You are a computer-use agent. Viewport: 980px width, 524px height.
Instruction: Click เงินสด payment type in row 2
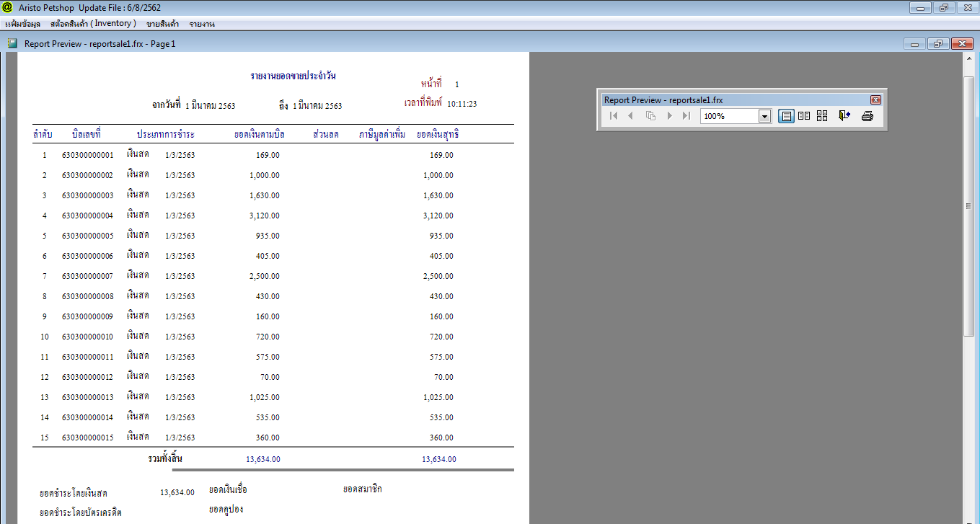point(138,174)
